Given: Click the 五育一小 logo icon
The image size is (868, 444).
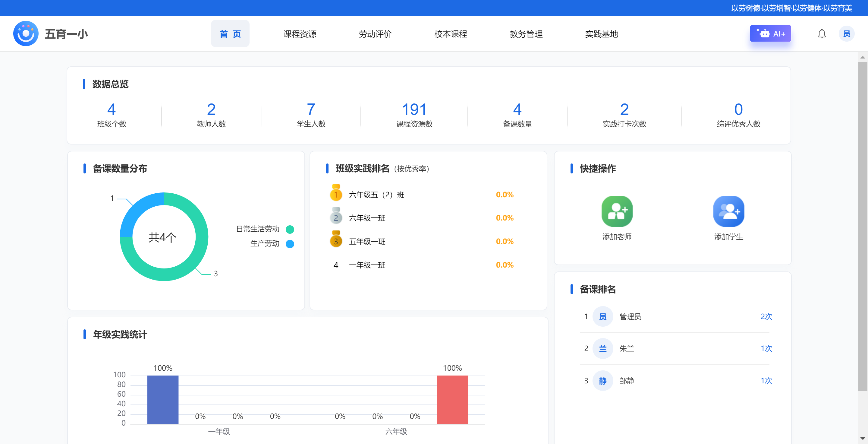Looking at the screenshot, I should coord(26,34).
